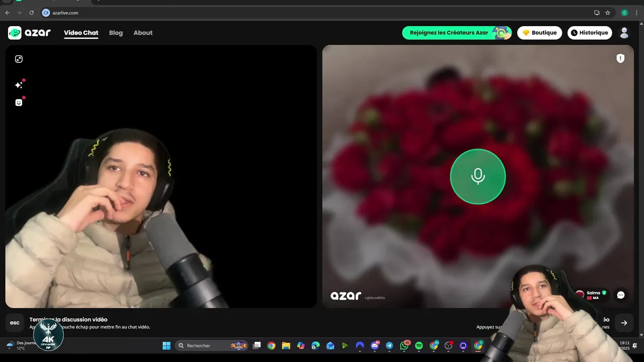Screen dimensions: 644x362
Task: Open the Video Chat tab
Action: (x=81, y=33)
